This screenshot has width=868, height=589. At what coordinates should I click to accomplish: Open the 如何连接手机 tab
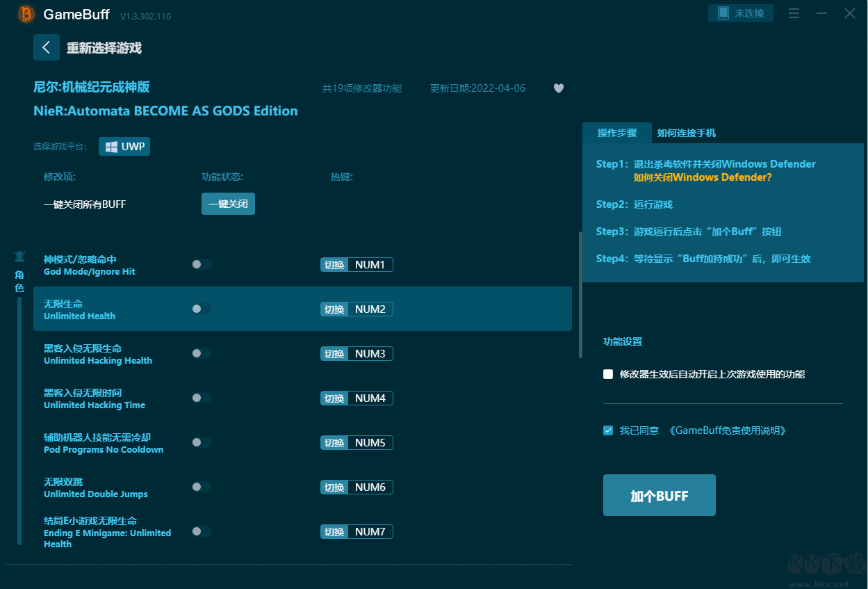pyautogui.click(x=686, y=133)
